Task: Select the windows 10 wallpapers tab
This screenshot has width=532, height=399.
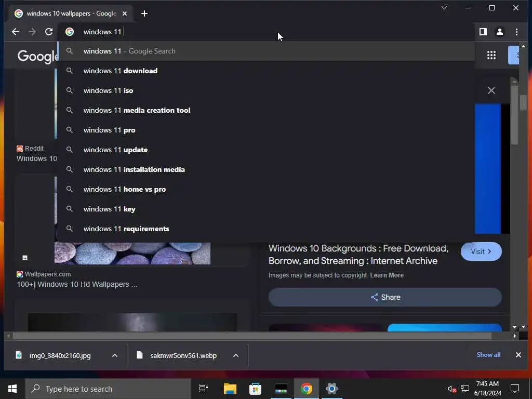Action: pyautogui.click(x=71, y=14)
